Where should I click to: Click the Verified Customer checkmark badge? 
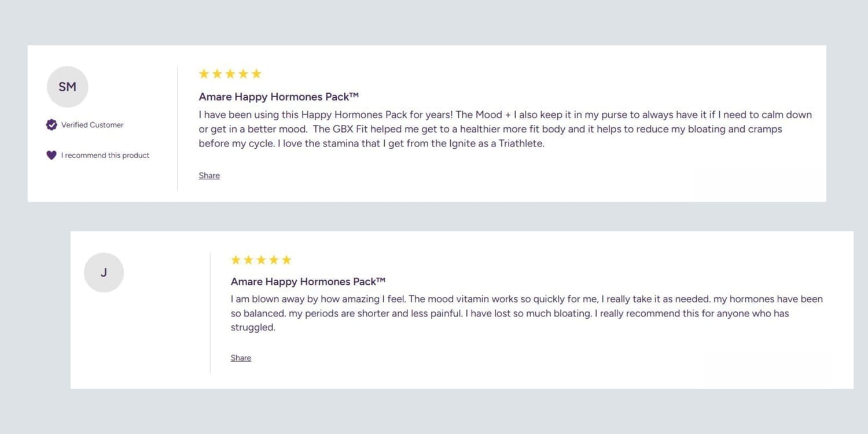tap(52, 124)
